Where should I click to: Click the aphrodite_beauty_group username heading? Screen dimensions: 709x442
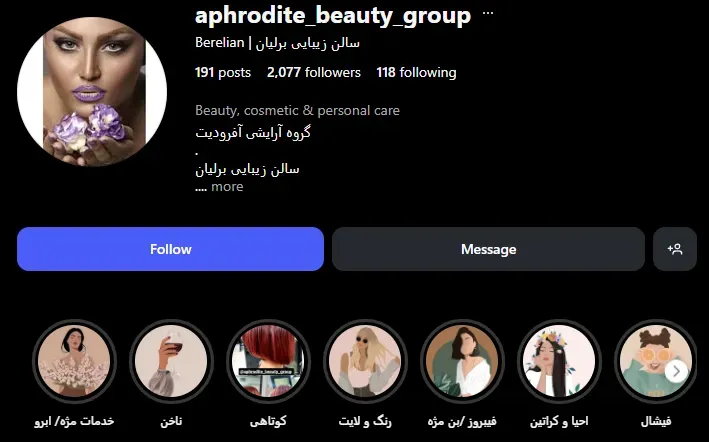[333, 15]
